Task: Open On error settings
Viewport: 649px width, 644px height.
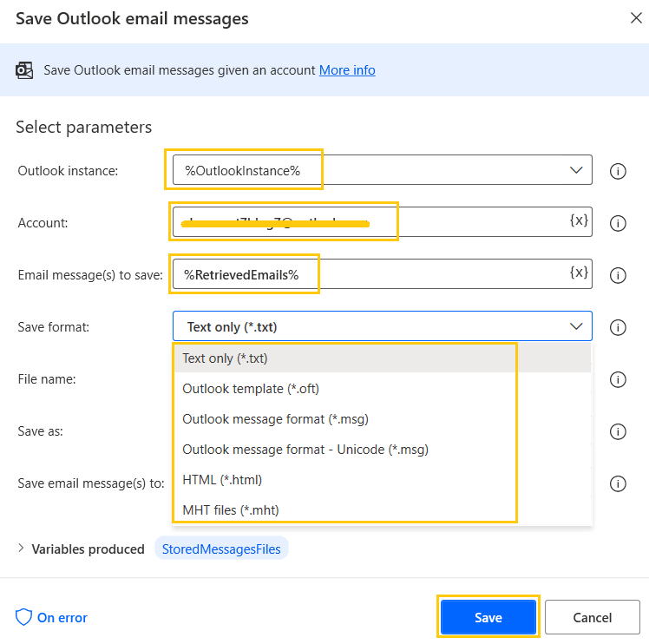Action: pos(62,617)
